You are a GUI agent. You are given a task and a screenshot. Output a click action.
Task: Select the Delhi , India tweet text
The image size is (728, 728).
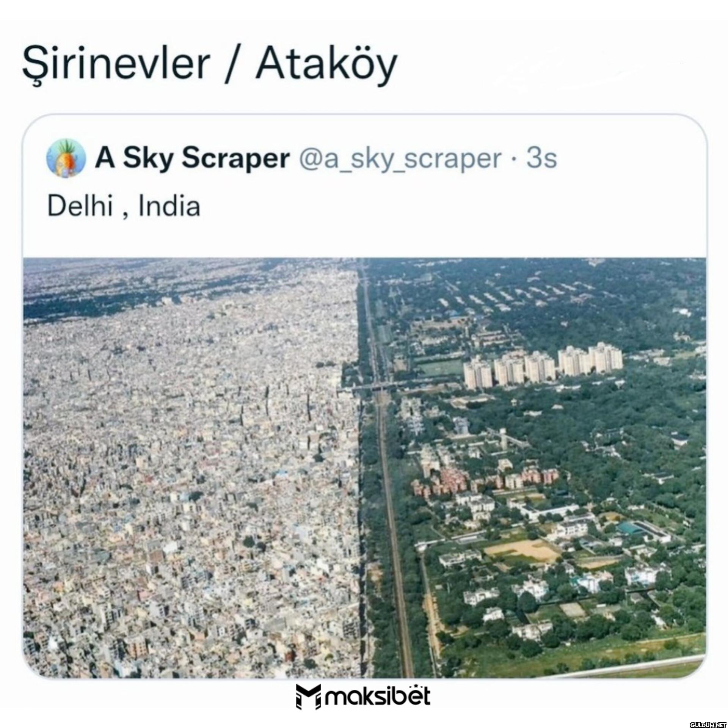pyautogui.click(x=124, y=207)
